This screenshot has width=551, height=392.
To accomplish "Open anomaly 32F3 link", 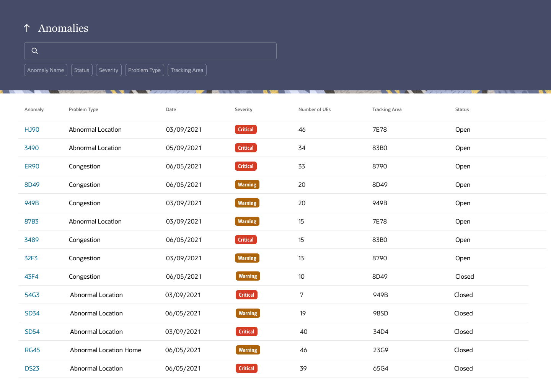I will coord(31,258).
